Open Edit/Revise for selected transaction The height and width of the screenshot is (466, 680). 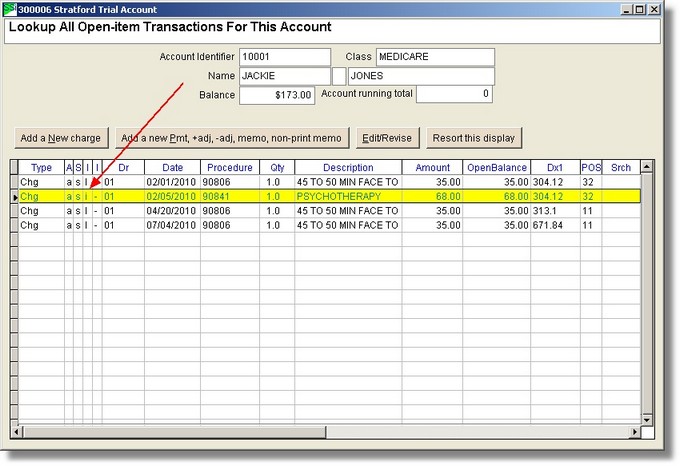(x=387, y=138)
